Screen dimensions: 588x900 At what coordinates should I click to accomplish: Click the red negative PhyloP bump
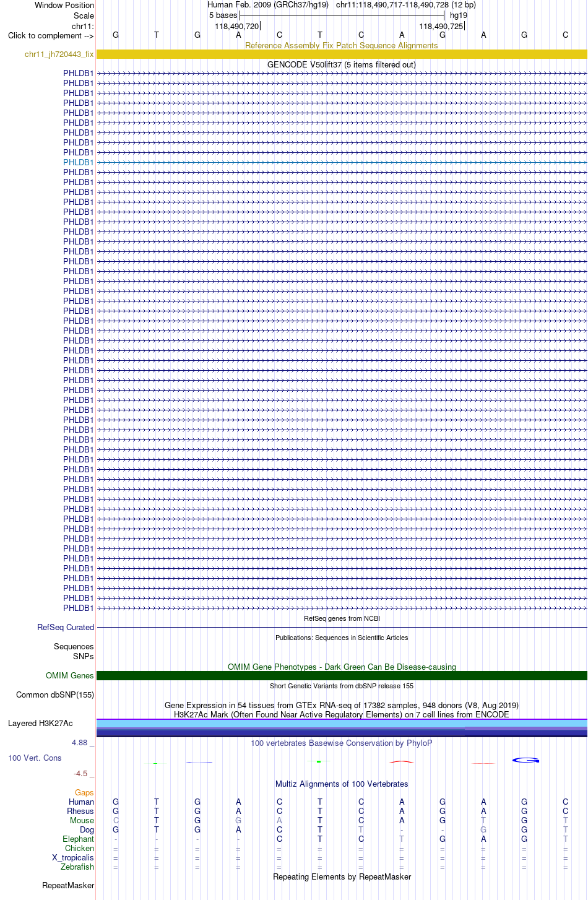pyautogui.click(x=402, y=761)
